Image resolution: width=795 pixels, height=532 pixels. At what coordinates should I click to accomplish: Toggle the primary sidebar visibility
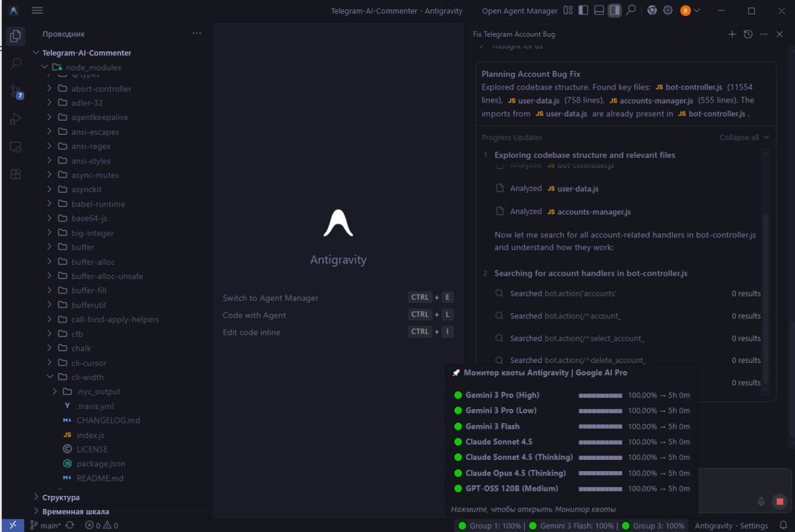tap(583, 11)
